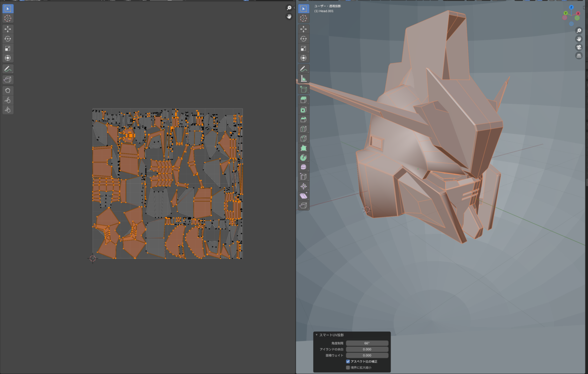Screen dimensions: 588x374
Task: Choose the Poly Build tool
Action: 304,148
